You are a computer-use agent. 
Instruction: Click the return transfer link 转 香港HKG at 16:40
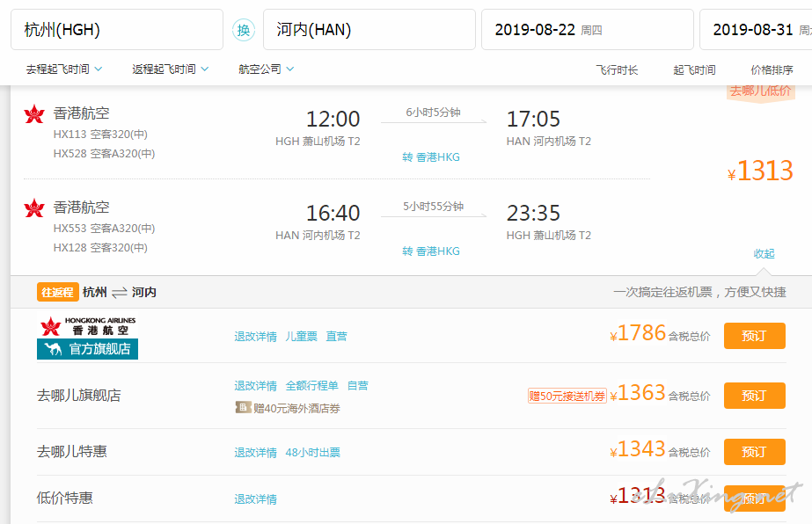(x=431, y=251)
